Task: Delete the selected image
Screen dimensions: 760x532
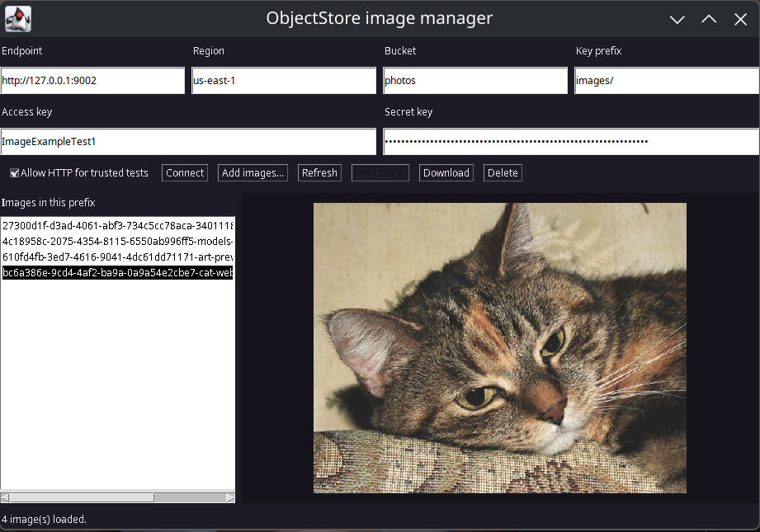Action: click(x=503, y=173)
